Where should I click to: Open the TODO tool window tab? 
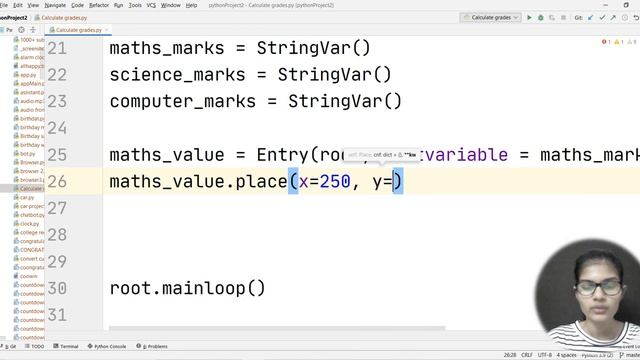pos(35,346)
